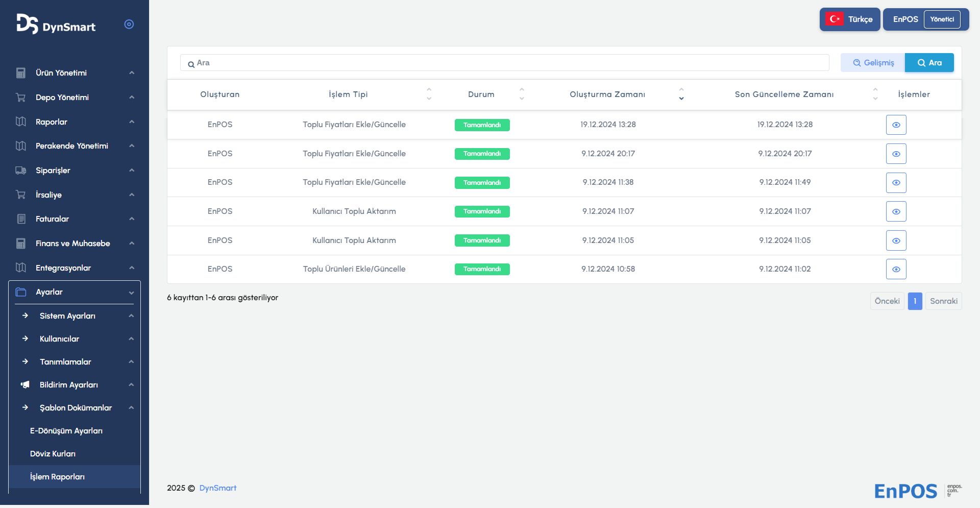Viewport: 980px width, 508px height.
Task: Click the Ara search input field
Action: [x=505, y=63]
